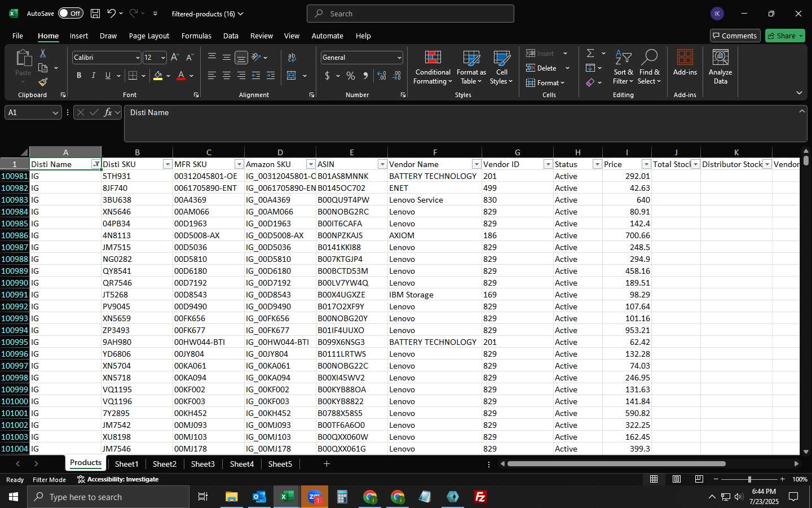
Task: Toggle Italic formatting
Action: click(x=94, y=76)
